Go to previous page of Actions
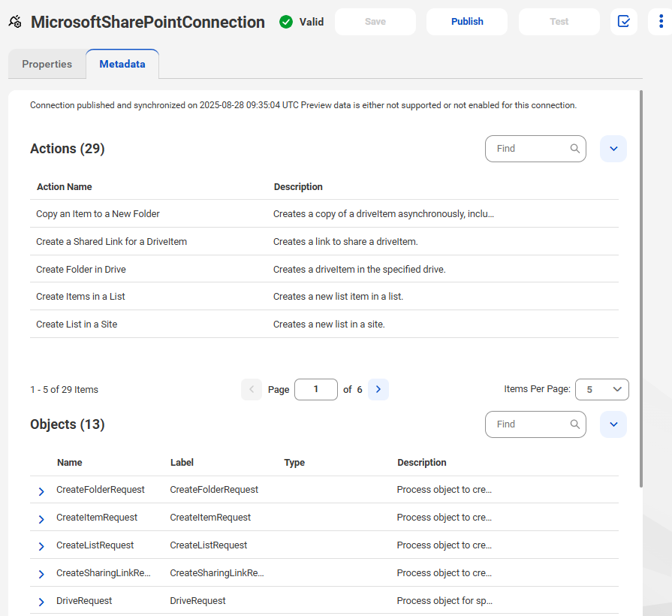The width and height of the screenshot is (672, 616). pyautogui.click(x=252, y=389)
